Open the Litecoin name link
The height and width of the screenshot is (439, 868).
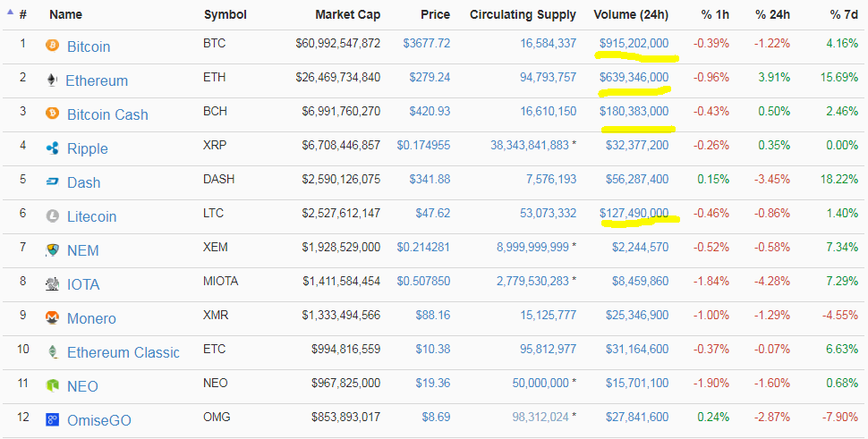click(92, 216)
